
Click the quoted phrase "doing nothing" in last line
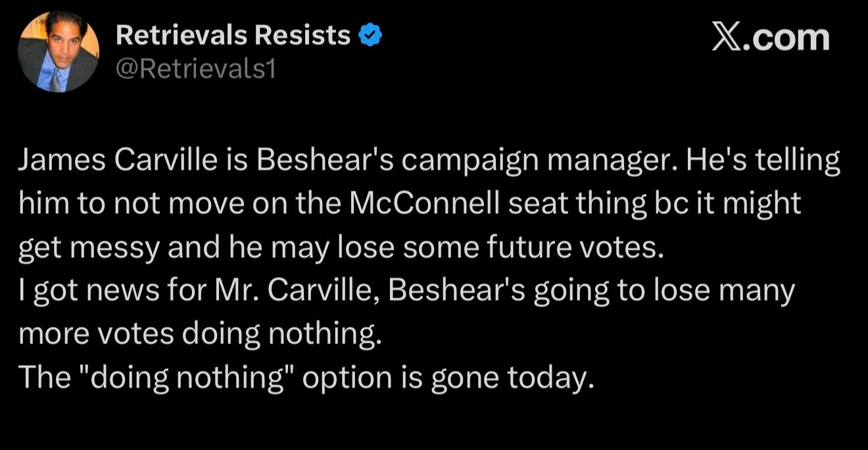pyautogui.click(x=187, y=378)
